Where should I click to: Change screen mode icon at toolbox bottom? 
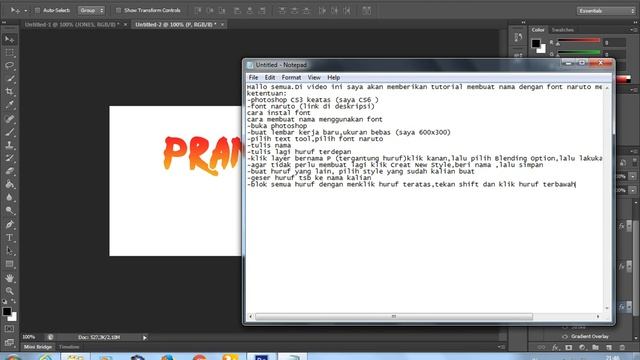pyautogui.click(x=10, y=342)
